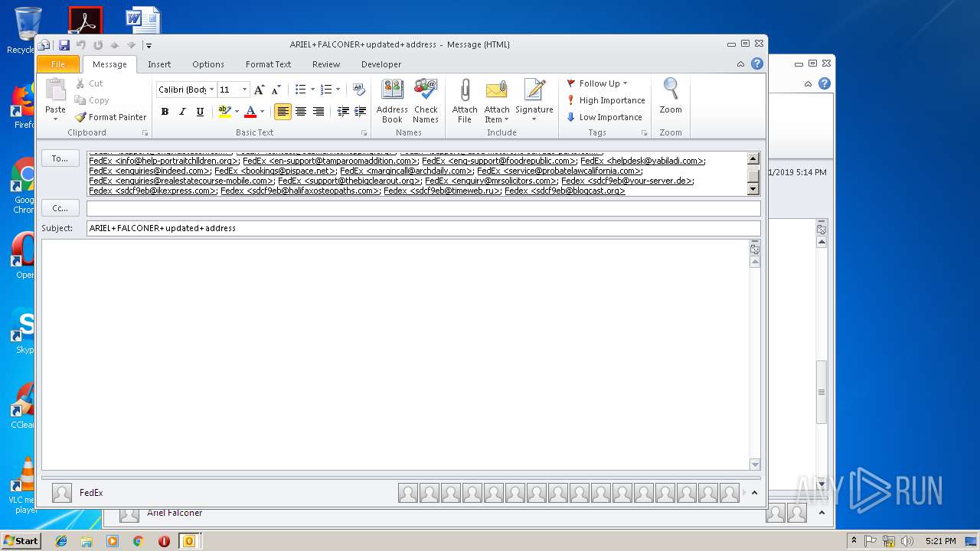Open the Customize Quick Access Toolbar dropdown
This screenshot has width=980, height=551.
tap(149, 45)
